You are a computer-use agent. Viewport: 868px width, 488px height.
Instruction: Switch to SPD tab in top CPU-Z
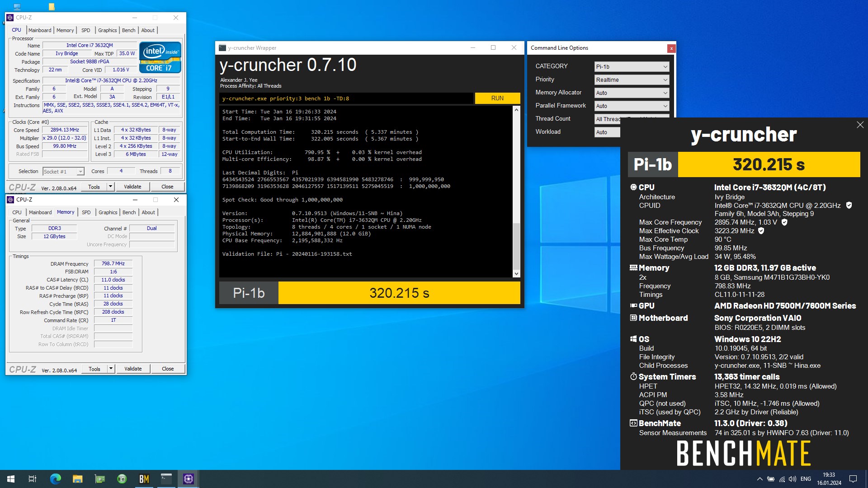86,30
